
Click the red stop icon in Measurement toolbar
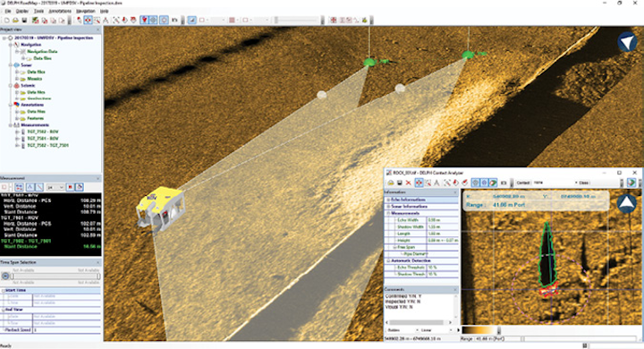71,187
